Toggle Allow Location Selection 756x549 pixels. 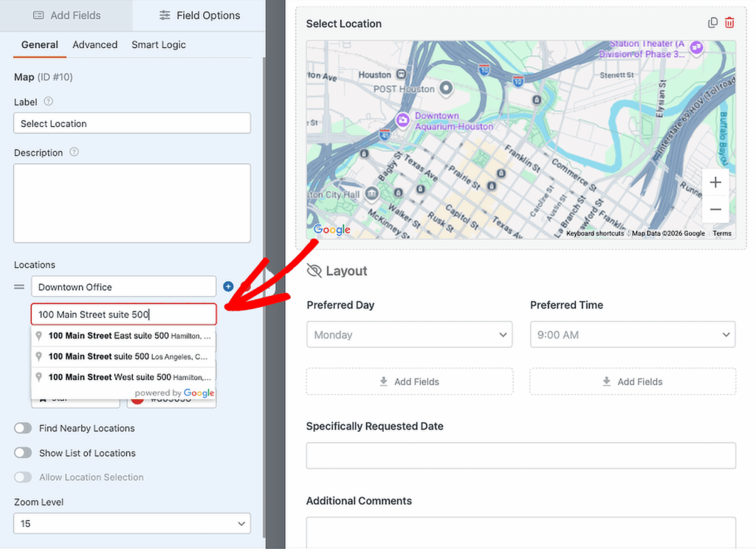point(23,477)
